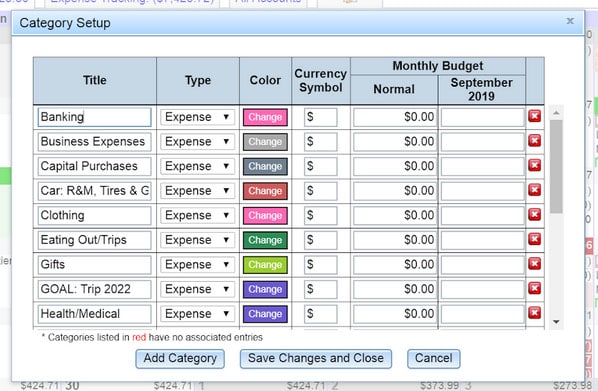Open Type dropdown for Capital Purchases
598x391 pixels.
point(197,166)
